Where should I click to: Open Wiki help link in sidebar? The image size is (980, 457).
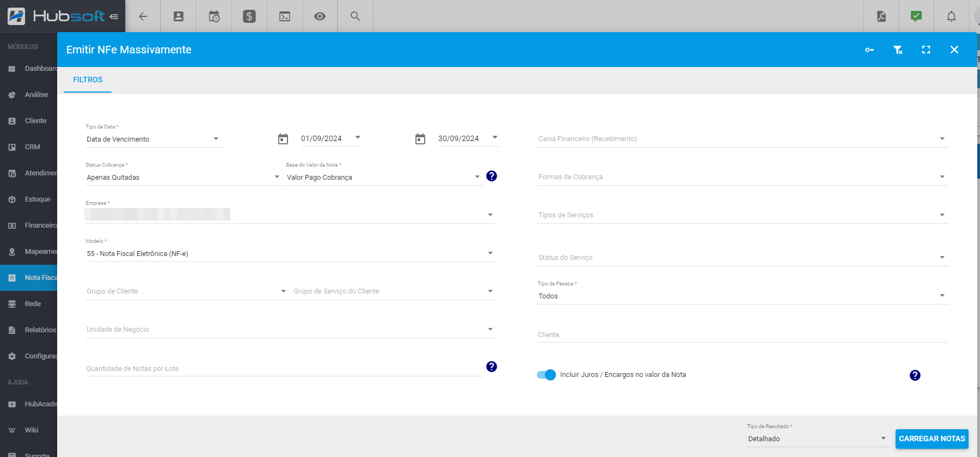[x=28, y=430]
